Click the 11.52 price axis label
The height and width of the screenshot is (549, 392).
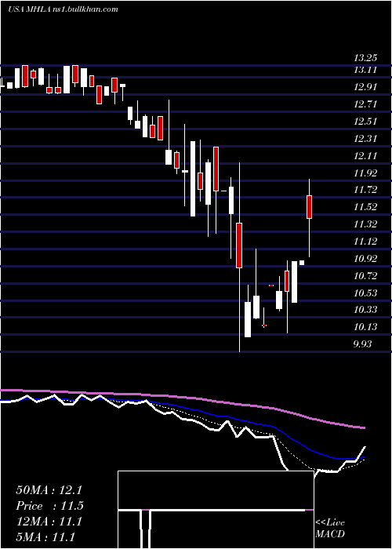[365, 207]
